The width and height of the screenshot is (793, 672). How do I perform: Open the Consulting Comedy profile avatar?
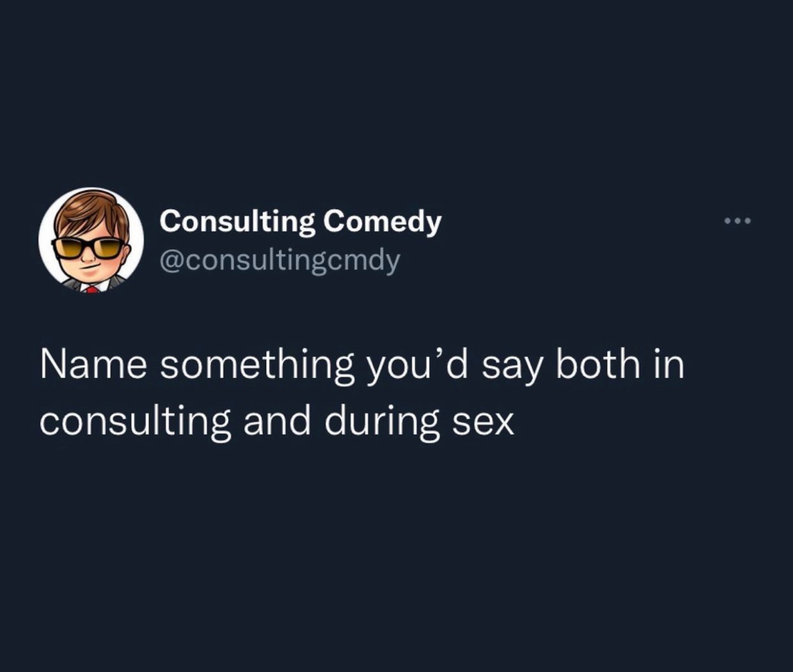click(x=91, y=241)
